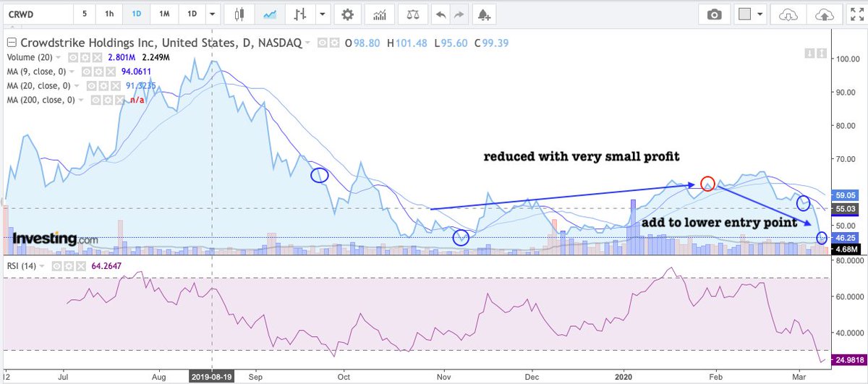Click 'RSI (14)' legend label
The height and width of the screenshot is (384, 868).
pos(22,266)
